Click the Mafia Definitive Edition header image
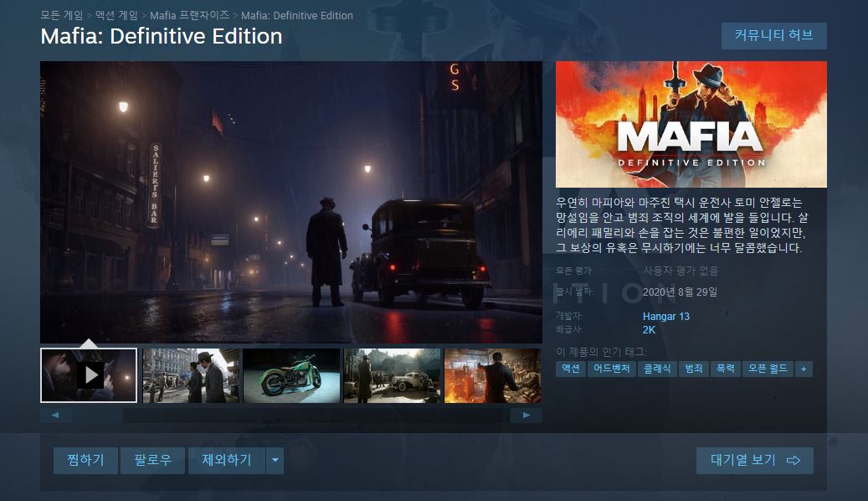868x501 pixels. [x=691, y=125]
